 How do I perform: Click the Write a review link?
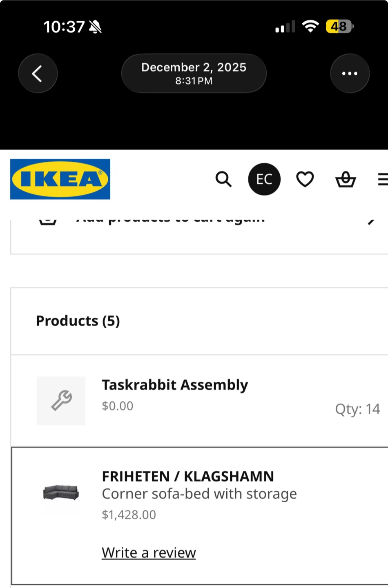[149, 552]
